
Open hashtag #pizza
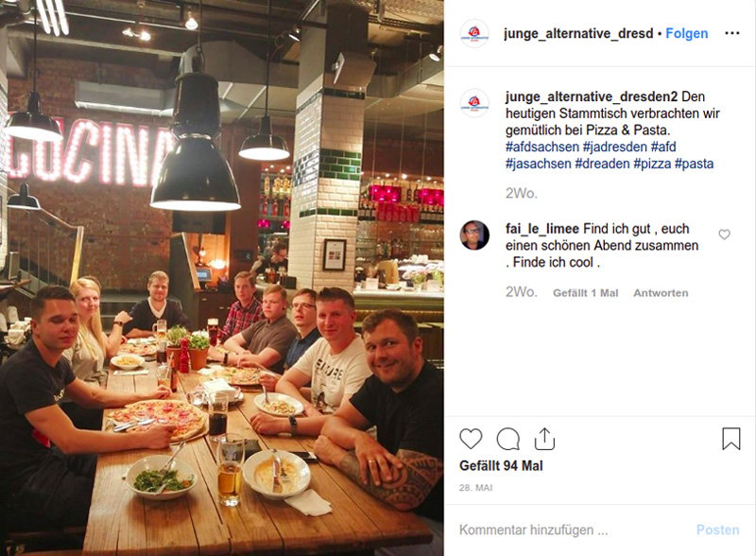(x=652, y=164)
